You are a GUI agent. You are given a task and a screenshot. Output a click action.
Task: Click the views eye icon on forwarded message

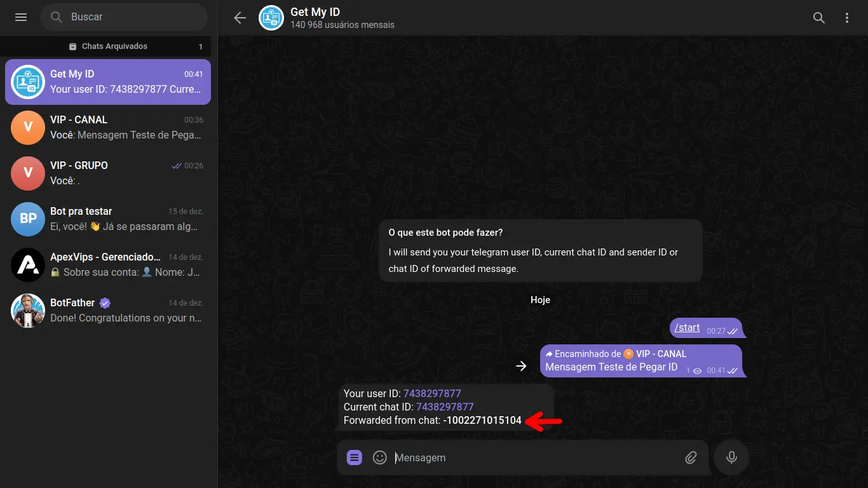tap(697, 370)
